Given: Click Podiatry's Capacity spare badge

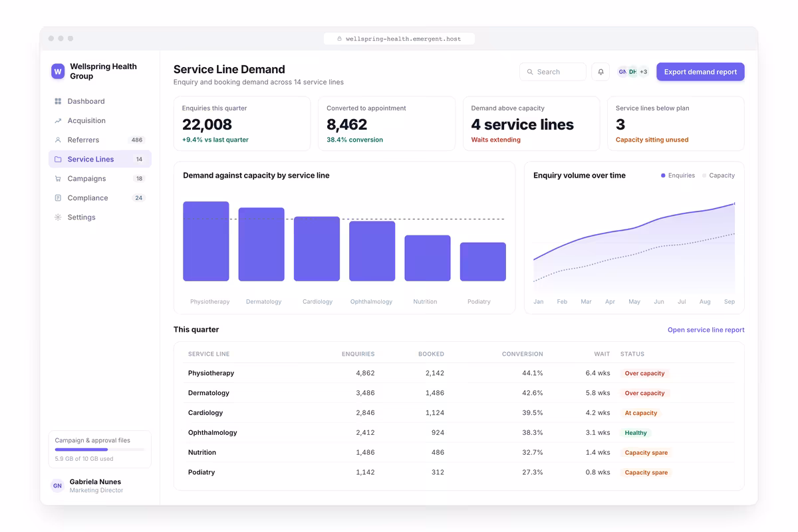Looking at the screenshot, I should pyautogui.click(x=646, y=473).
